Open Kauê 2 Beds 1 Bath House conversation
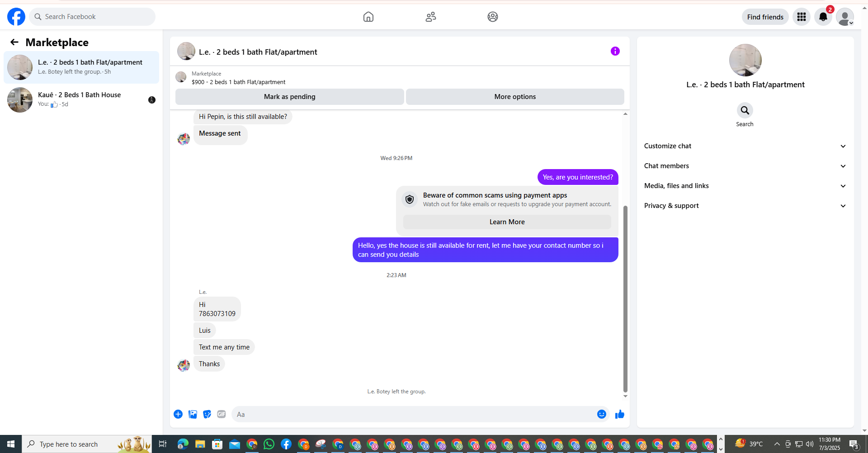Screen dimensions: 868x453 pyautogui.click(x=81, y=100)
